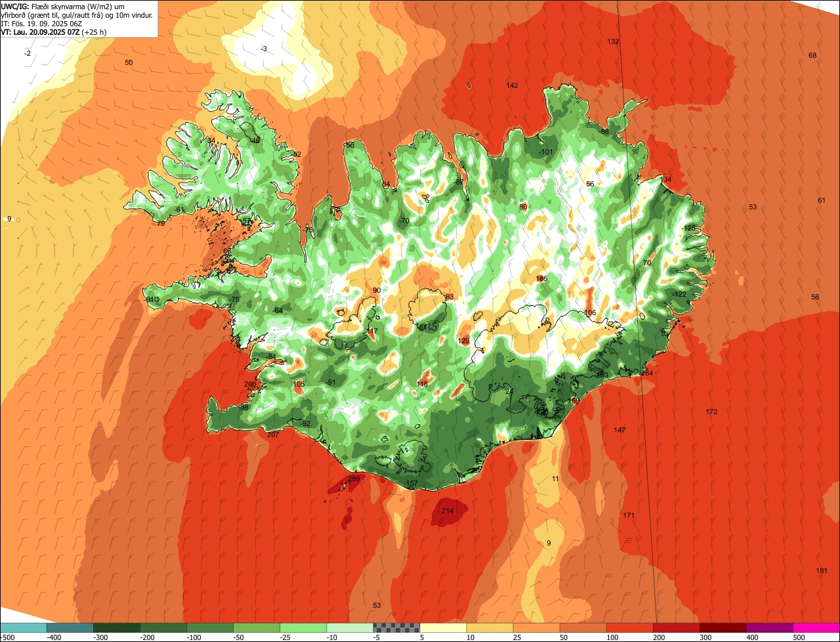The width and height of the screenshot is (840, 642).
Task: Click the legend swatch between -400 and -300
Action: point(70,628)
